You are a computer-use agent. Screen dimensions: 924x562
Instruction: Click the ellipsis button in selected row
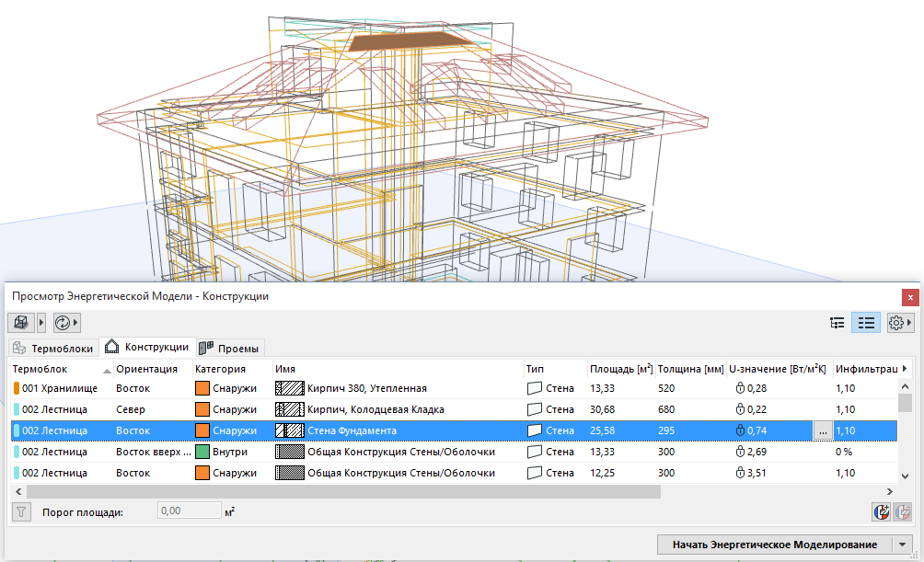coord(822,430)
